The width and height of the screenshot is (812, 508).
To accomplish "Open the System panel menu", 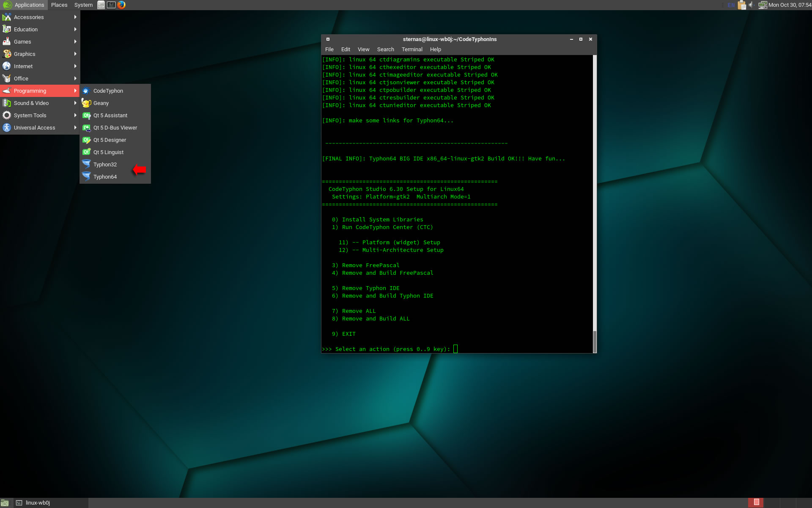I will point(83,5).
